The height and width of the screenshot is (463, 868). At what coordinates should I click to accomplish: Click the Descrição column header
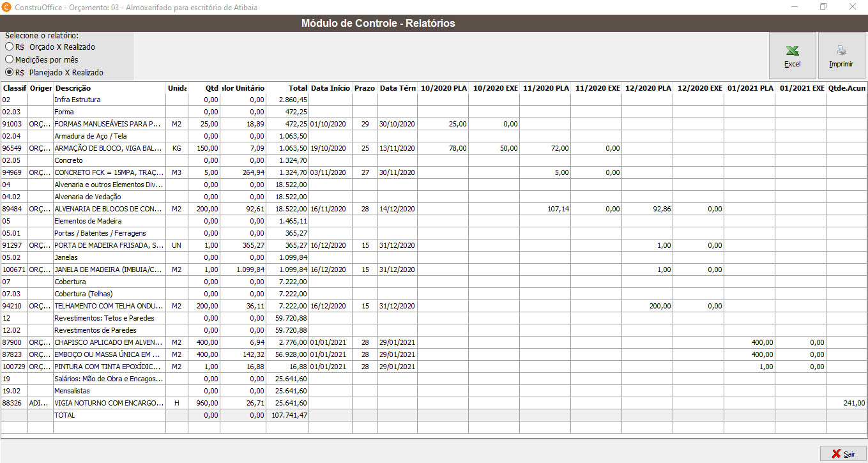coord(109,88)
